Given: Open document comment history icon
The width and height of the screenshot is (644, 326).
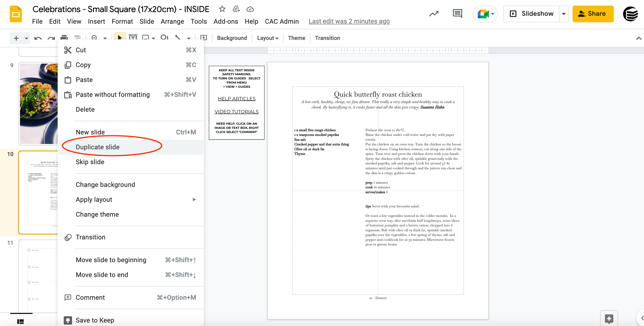Looking at the screenshot, I should pyautogui.click(x=457, y=13).
